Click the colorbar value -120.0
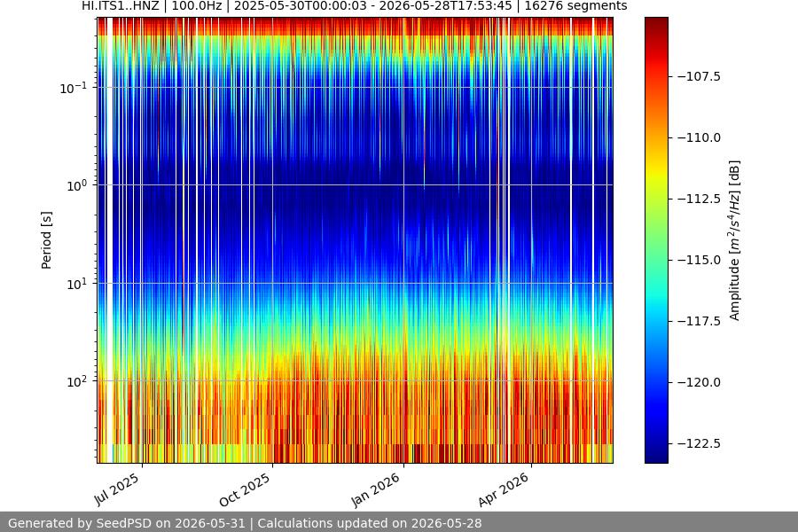This screenshot has height=532, width=798. coord(699,382)
